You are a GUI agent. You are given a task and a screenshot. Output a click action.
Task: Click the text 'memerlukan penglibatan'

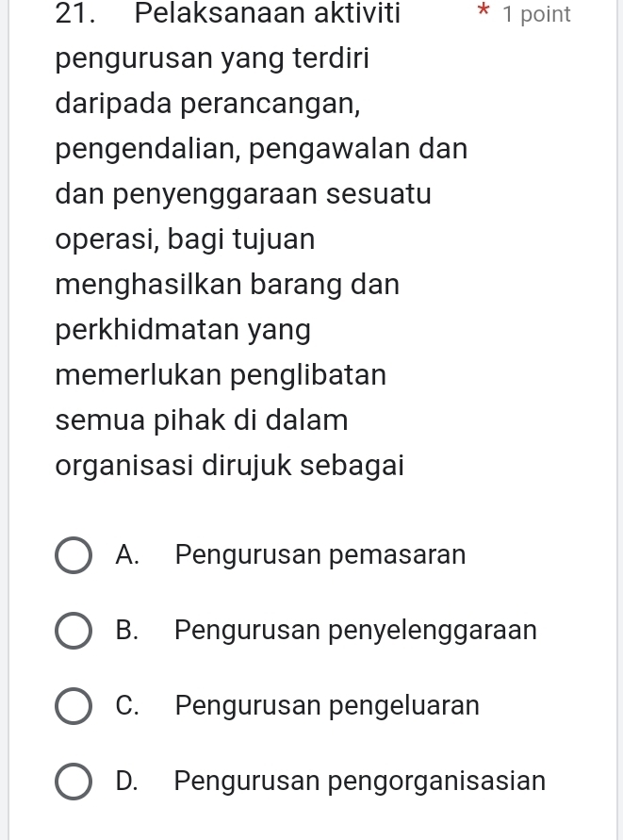[221, 375]
